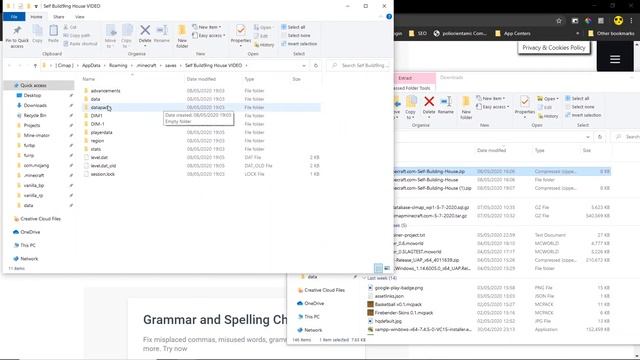Select Basketball v0.1.mcpack in back Explorer
640x360 pixels.
coord(398,304)
